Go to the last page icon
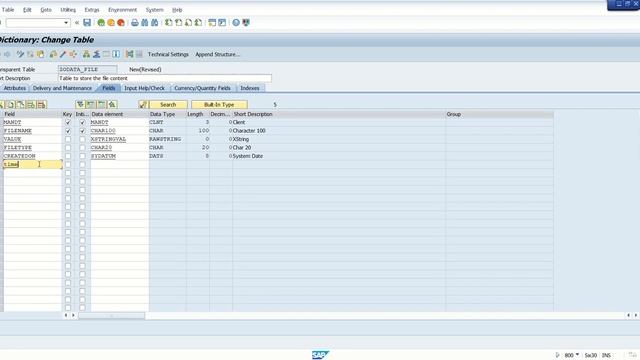Screen dimensions: 640x360 (198, 23)
